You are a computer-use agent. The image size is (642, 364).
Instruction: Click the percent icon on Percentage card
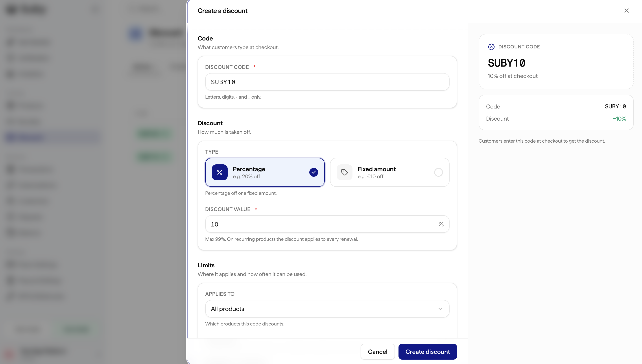coord(220,172)
